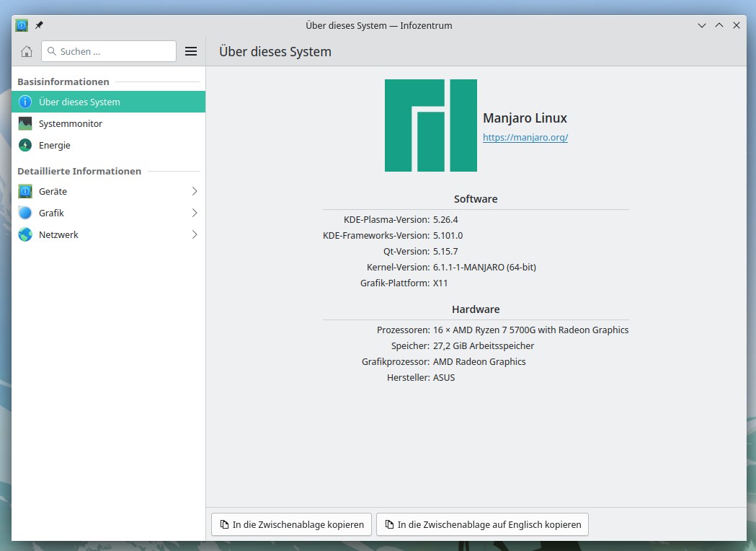This screenshot has width=756, height=551.
Task: Click Kernel-Version value 6.1.1-1-MANJARO (64-bit)
Action: tap(484, 268)
